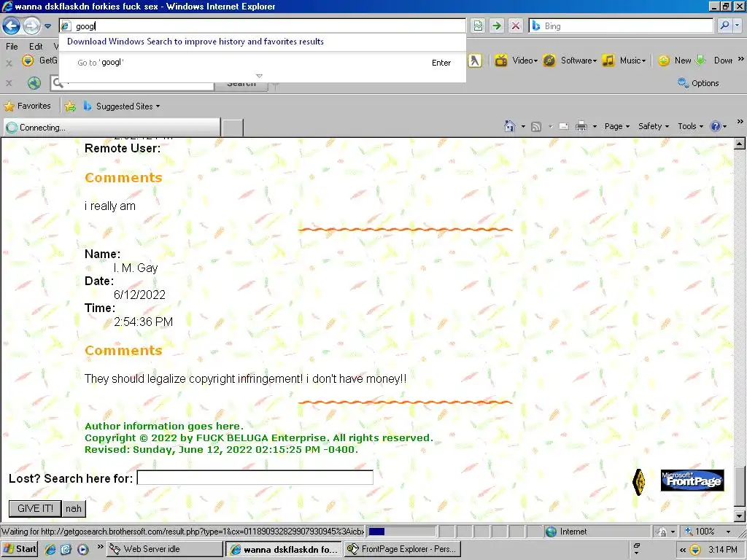Click the yellow lambda toolbar icon
This screenshot has width=747, height=560.
coord(475,61)
